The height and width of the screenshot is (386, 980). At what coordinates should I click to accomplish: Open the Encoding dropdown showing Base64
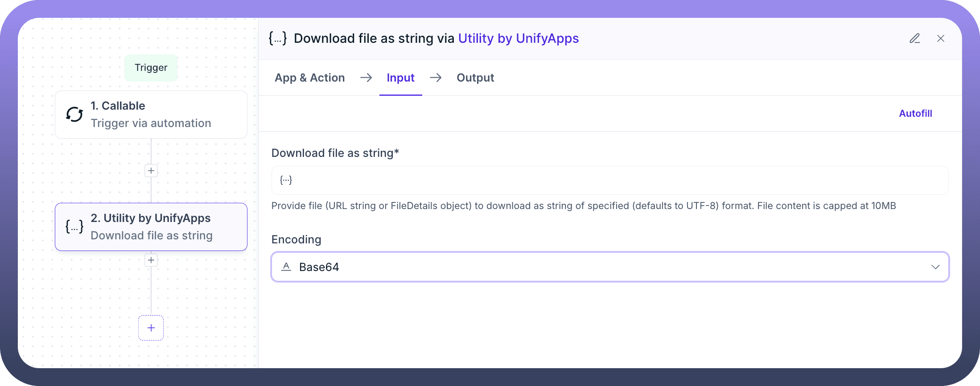(609, 267)
